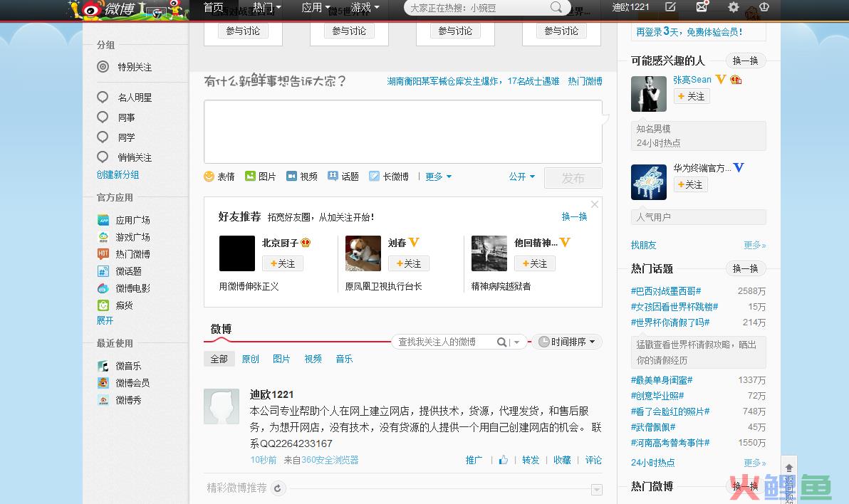Open the 找朋友 link
Viewport: 849px width, 504px height.
point(643,245)
